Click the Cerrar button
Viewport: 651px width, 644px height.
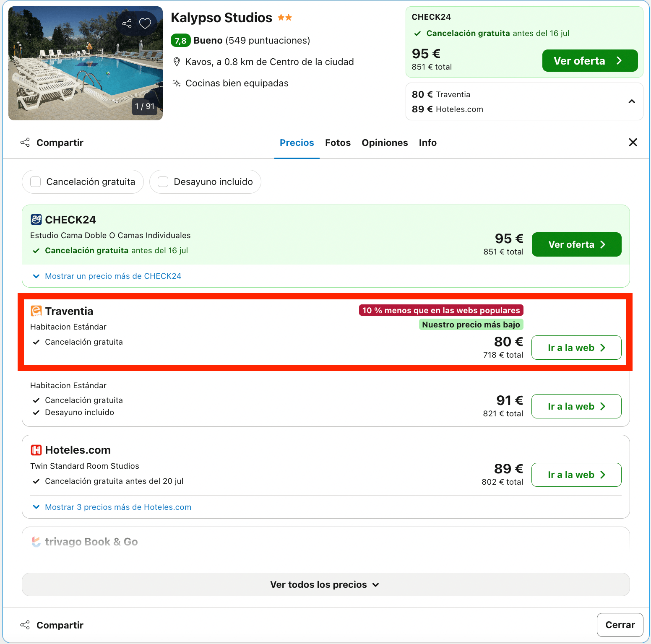620,625
